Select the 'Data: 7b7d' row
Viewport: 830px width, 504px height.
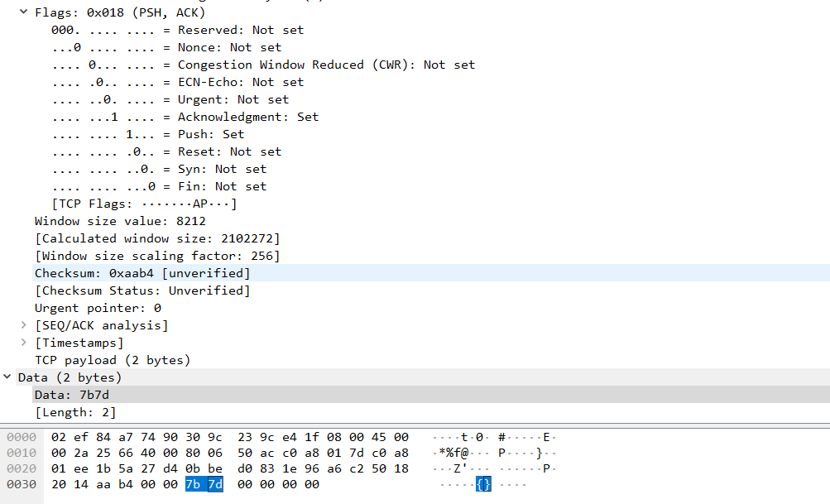point(431,395)
